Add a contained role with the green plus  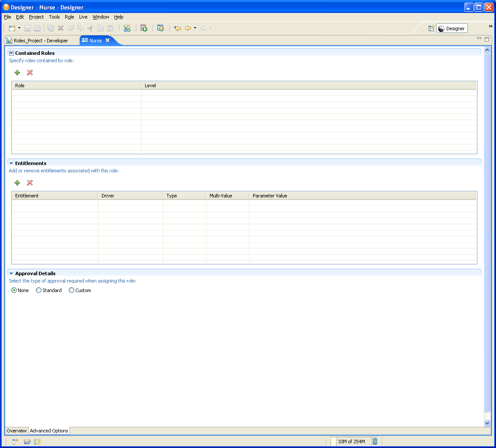tap(17, 73)
